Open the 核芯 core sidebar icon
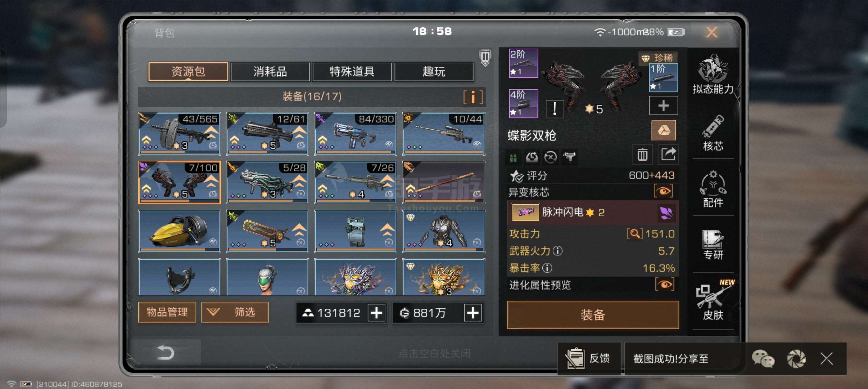 point(713,133)
